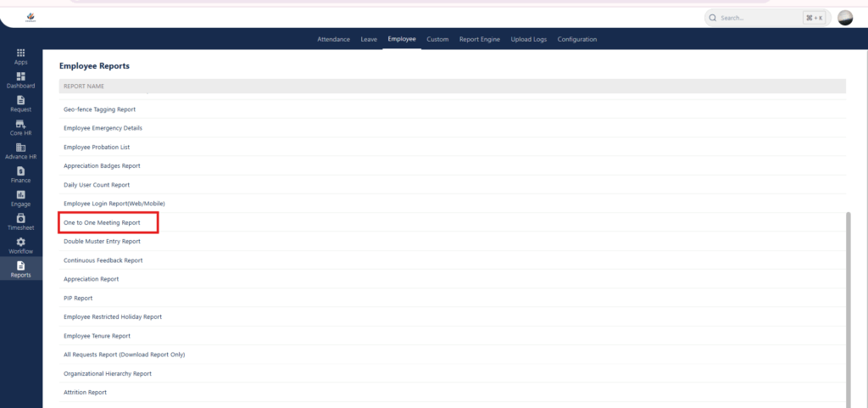This screenshot has width=868, height=408.
Task: Open Employee Emergency Details report
Action: pos(453,128)
